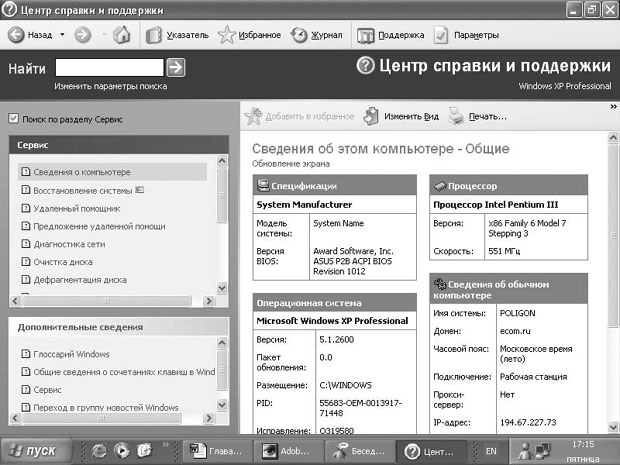Launch Windows Media Player quick launch icon
The image size is (620, 465).
coord(122,450)
